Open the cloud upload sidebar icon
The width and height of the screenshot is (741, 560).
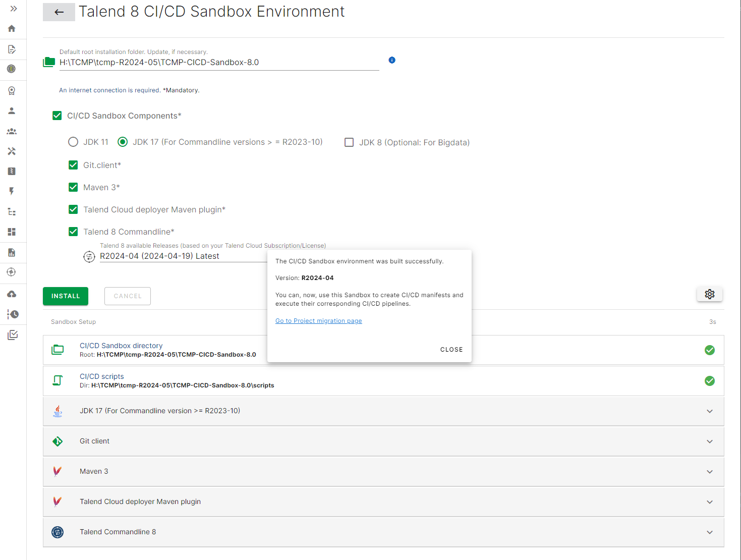pyautogui.click(x=12, y=294)
